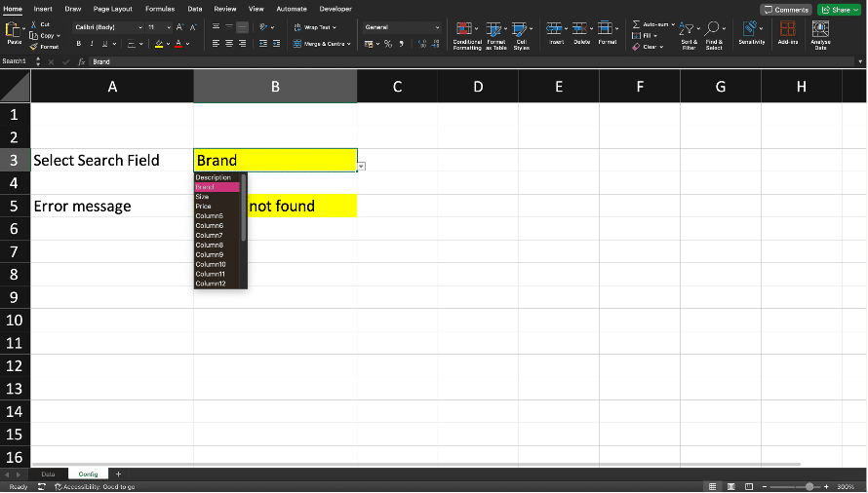868x493 pixels.
Task: Switch to the Data sheet tab
Action: tap(48, 474)
